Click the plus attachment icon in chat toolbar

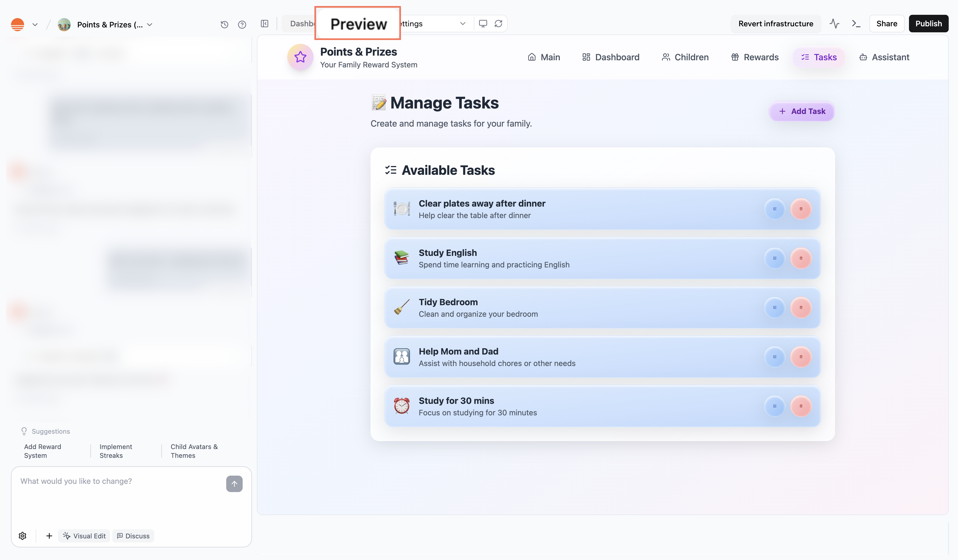tap(49, 536)
